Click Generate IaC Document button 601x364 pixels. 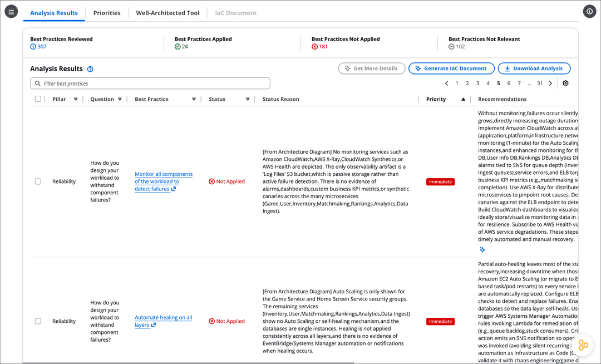tap(451, 68)
